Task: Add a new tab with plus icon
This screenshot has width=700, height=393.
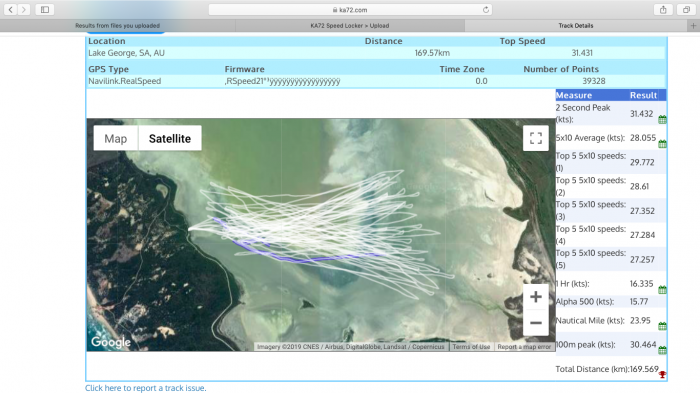Action: pyautogui.click(x=693, y=26)
